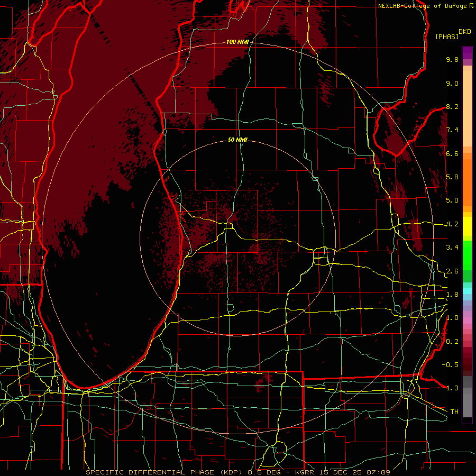
Task: Click the NEXLAB-College of DuPage credit text
Action: click(423, 6)
